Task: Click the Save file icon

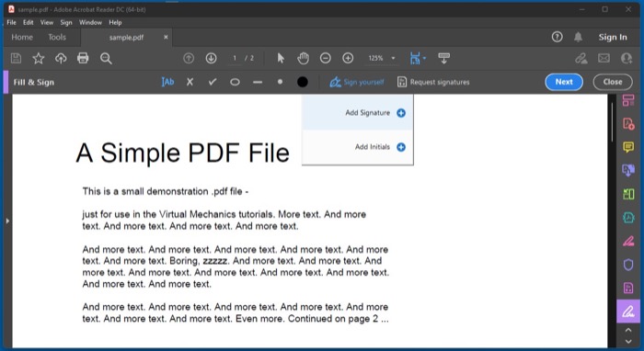Action: tap(16, 58)
